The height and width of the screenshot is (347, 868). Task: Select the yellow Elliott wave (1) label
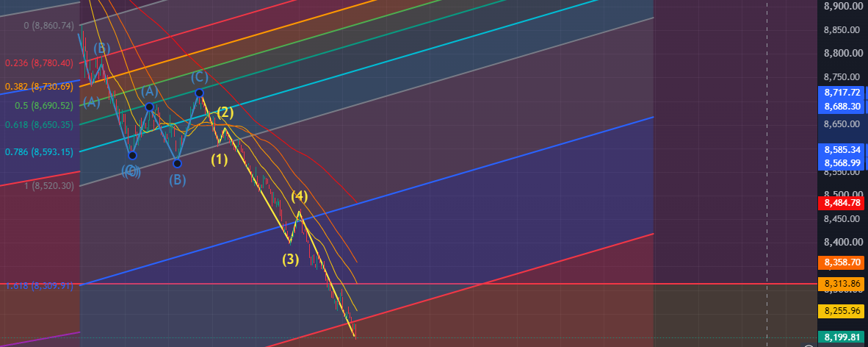220,160
